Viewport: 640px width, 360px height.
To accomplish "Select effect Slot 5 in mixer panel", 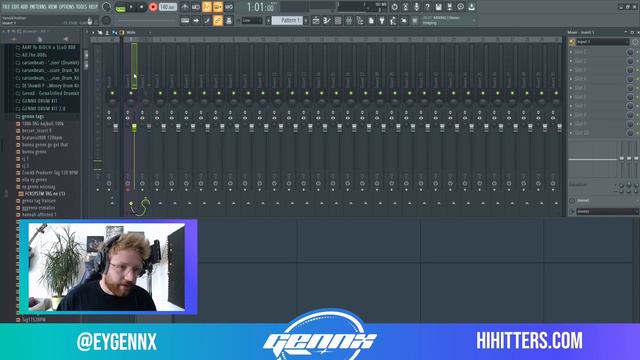I will tap(598, 88).
